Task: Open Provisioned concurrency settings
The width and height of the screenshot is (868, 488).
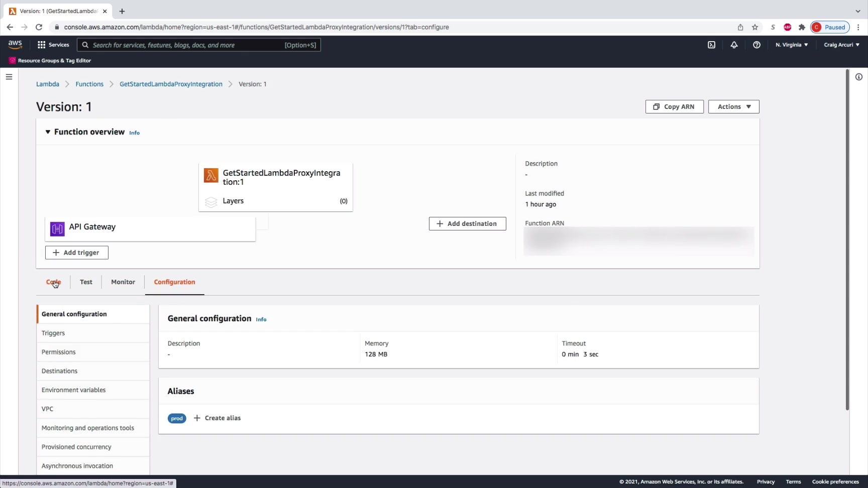Action: (93, 447)
